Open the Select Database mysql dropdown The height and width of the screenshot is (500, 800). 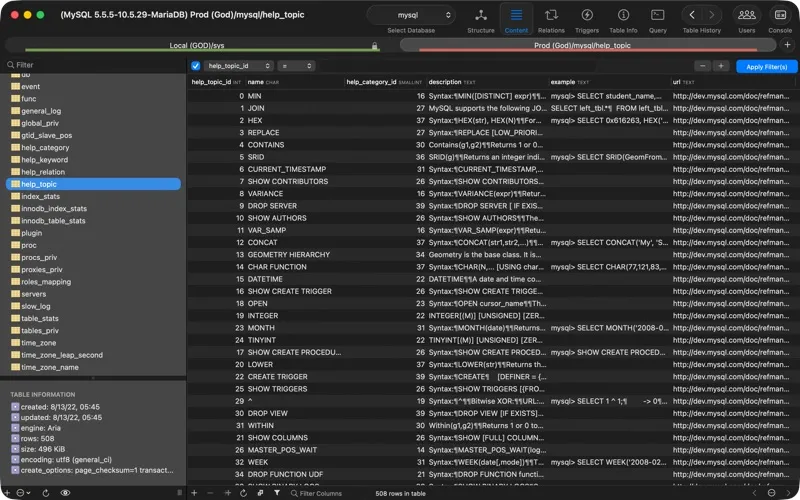pyautogui.click(x=411, y=15)
